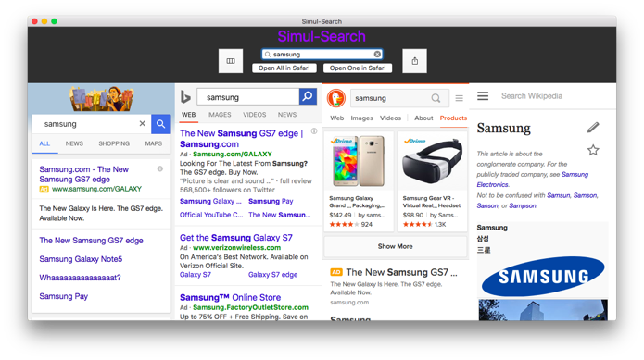Click Open All in Safari button
The image size is (644, 360).
pyautogui.click(x=284, y=68)
